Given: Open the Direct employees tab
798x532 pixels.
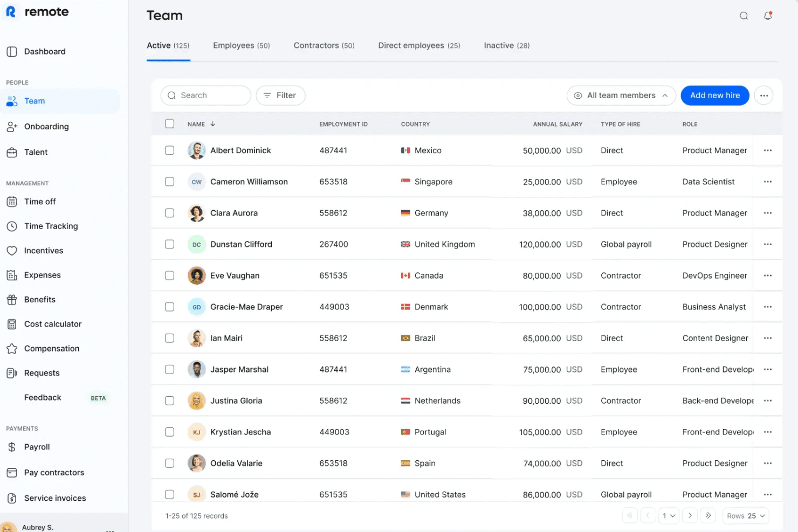Looking at the screenshot, I should tap(419, 46).
